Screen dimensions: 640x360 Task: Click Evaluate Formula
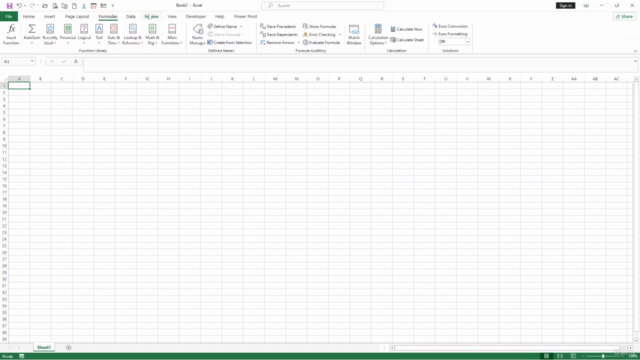pos(321,42)
